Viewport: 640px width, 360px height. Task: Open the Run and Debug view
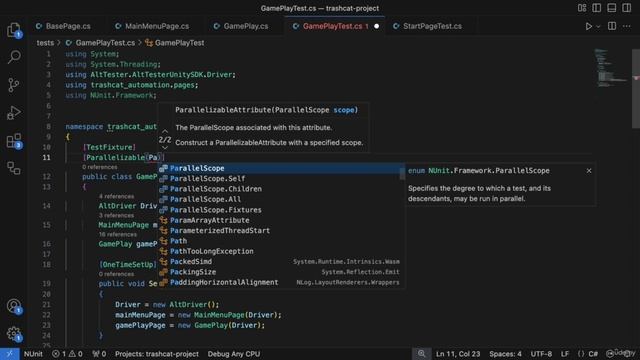click(14, 113)
